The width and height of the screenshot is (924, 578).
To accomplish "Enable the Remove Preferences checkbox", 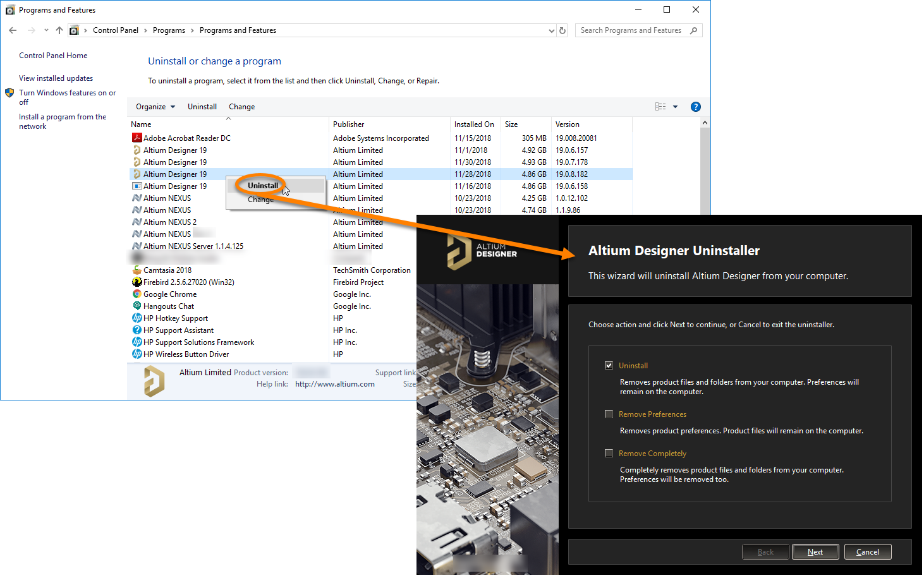I will [609, 414].
